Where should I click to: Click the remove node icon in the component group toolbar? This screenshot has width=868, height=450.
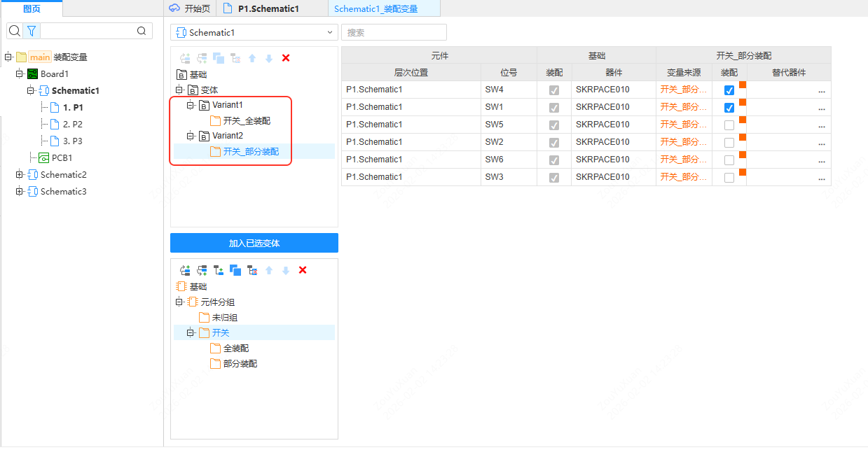pyautogui.click(x=252, y=270)
